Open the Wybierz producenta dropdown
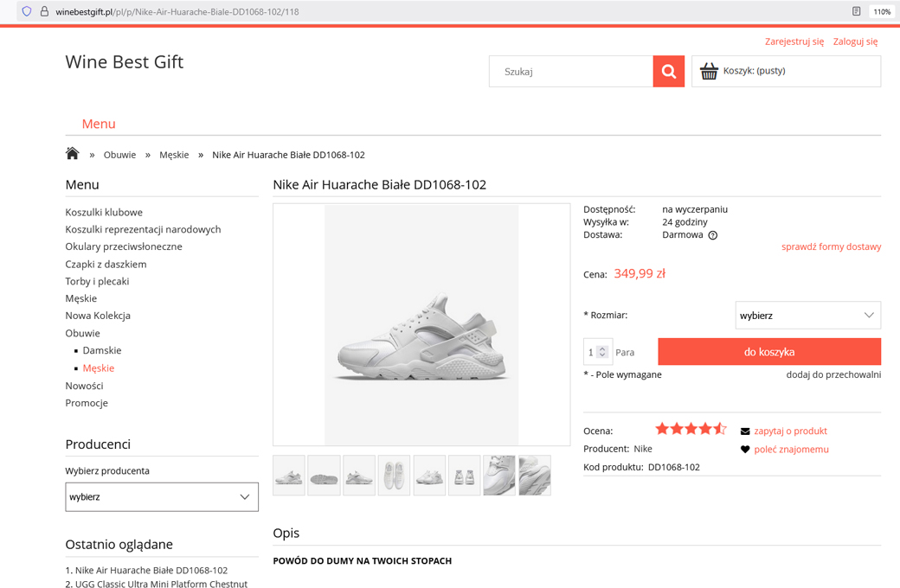The width and height of the screenshot is (900, 588). (162, 497)
